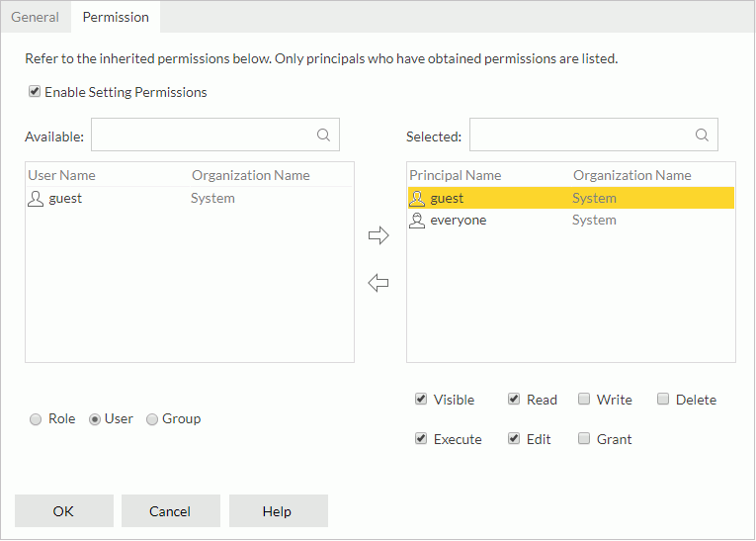
Task: Click the Cancel button
Action: click(x=171, y=510)
